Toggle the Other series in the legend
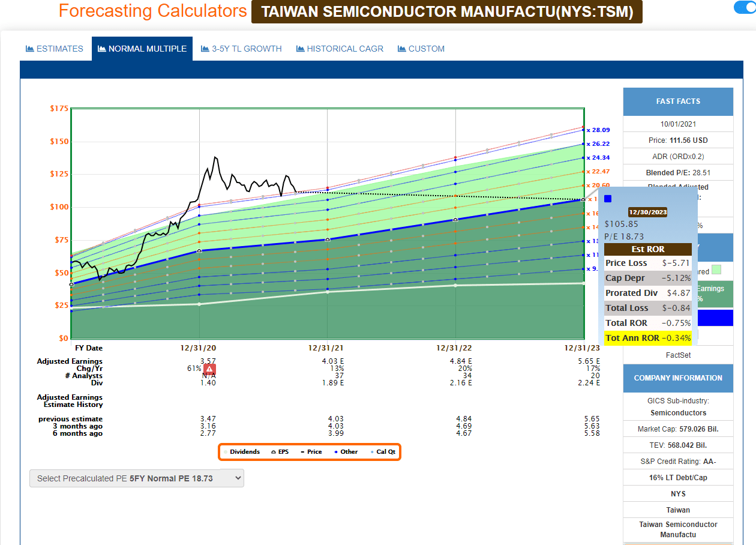 click(x=346, y=451)
